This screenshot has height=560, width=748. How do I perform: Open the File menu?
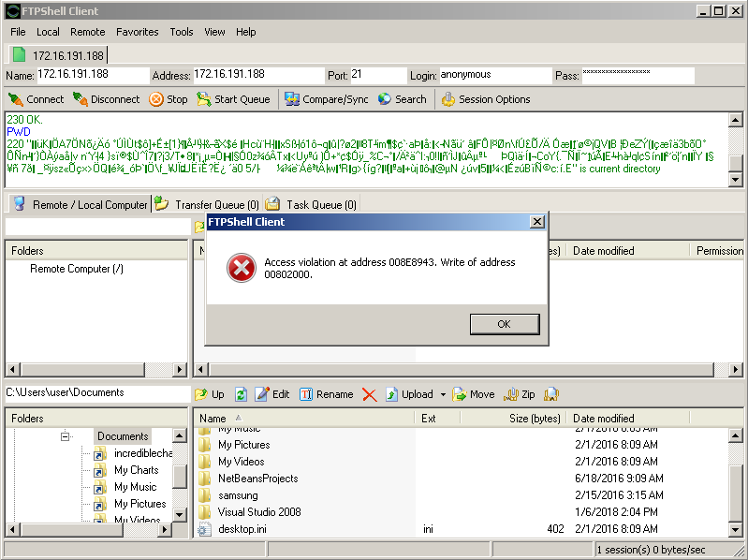[18, 32]
